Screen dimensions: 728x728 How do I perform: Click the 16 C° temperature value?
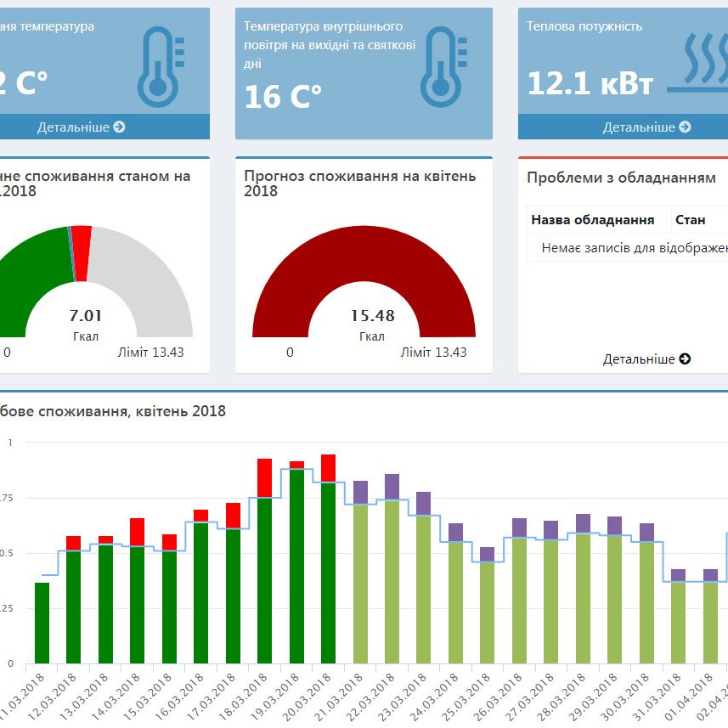[x=283, y=97]
